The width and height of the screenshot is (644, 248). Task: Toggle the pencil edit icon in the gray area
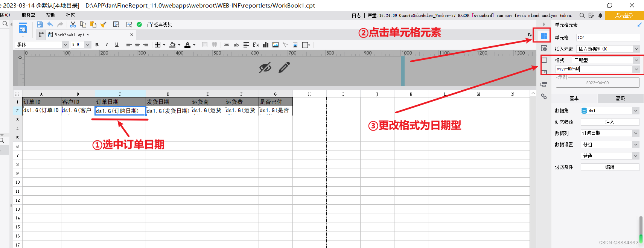(x=284, y=68)
